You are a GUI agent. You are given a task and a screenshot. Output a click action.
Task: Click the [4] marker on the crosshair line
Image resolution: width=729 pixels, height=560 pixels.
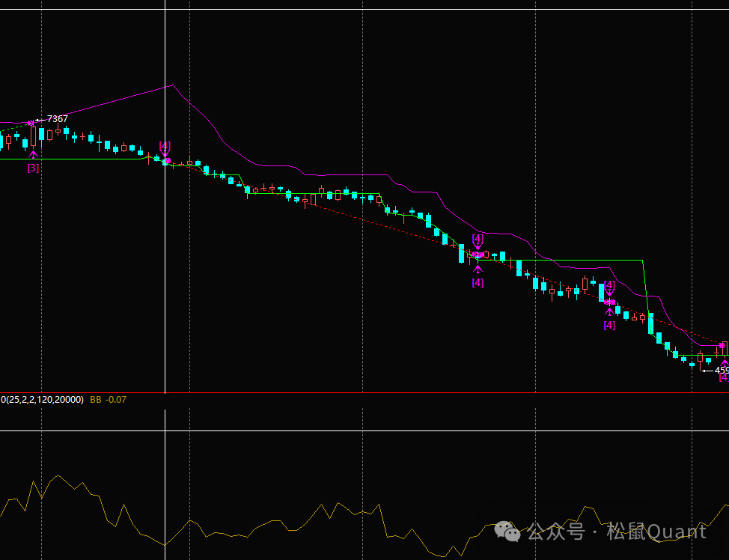point(165,145)
